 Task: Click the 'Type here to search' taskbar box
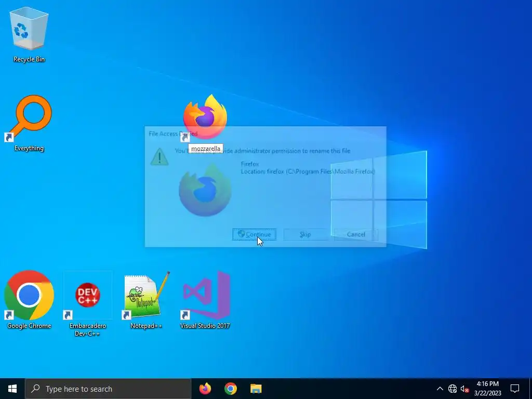click(108, 389)
